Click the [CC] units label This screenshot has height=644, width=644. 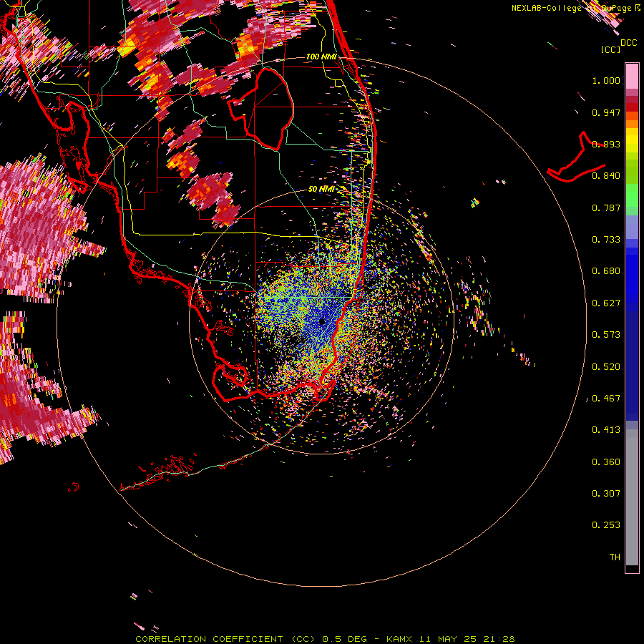[611, 50]
